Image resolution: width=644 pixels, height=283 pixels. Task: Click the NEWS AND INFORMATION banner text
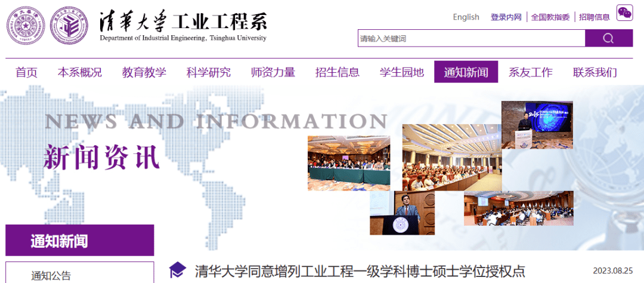coord(216,121)
